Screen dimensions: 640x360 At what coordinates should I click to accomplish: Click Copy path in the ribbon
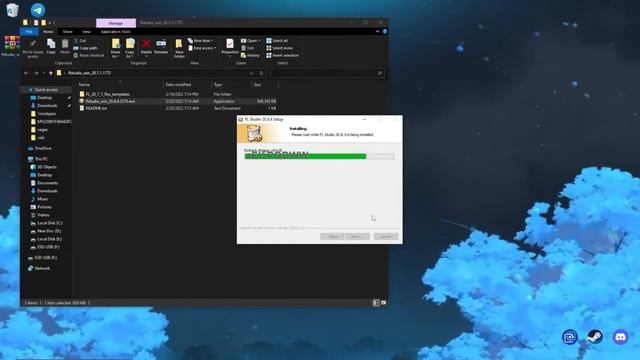(86, 48)
